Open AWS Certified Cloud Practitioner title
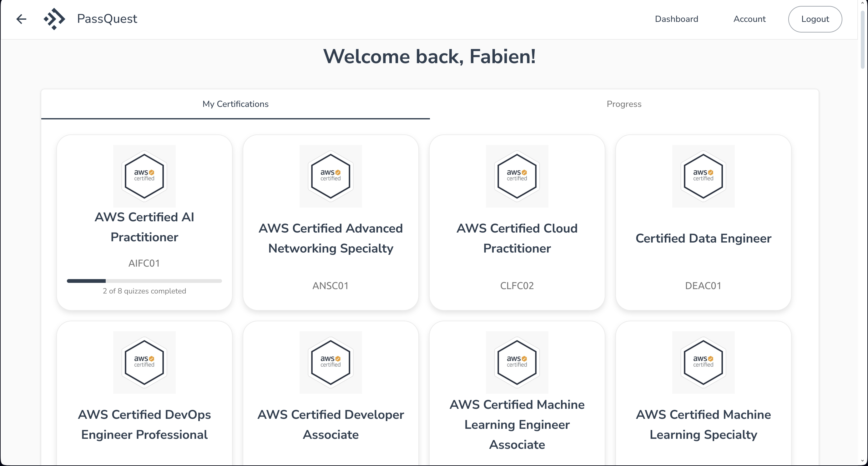The image size is (868, 466). 517,238
